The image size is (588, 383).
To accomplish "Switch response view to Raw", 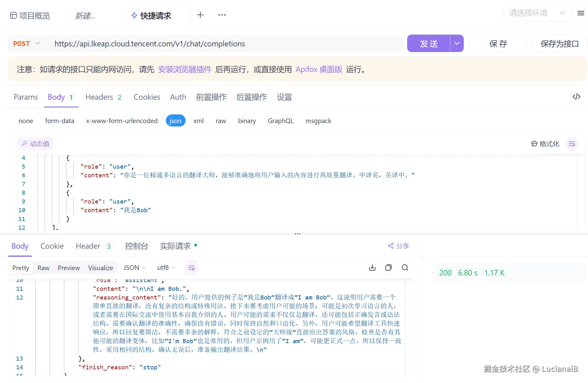I will click(x=44, y=268).
